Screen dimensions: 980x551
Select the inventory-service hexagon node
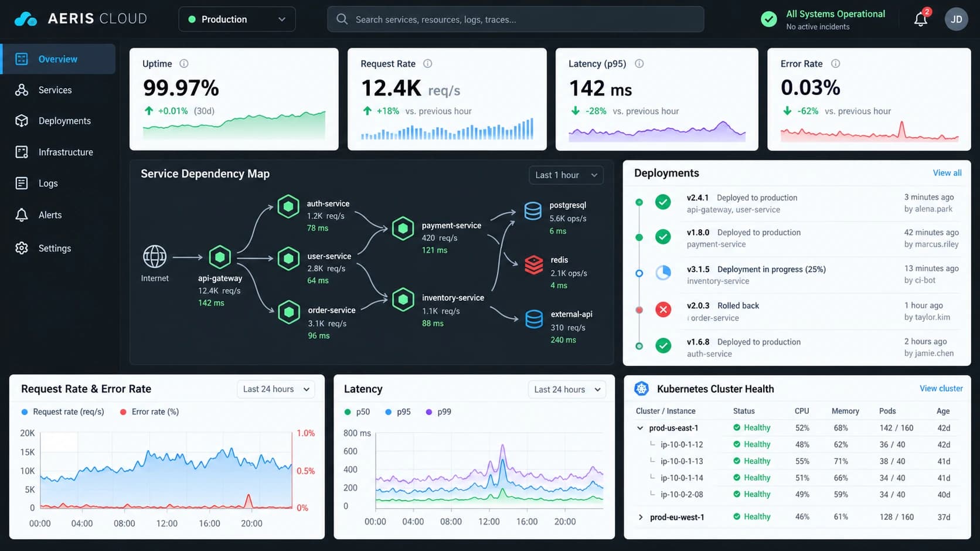coord(403,300)
